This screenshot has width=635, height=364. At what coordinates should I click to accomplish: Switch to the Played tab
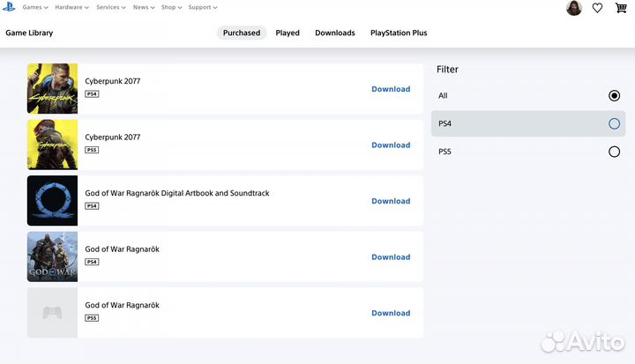(x=288, y=33)
